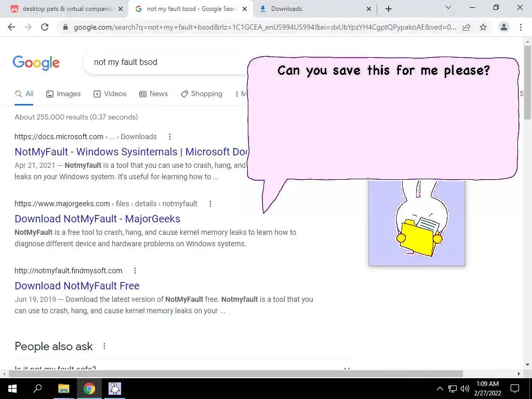This screenshot has height=399, width=532.
Task: Open Chrome three-dot menu
Action: coord(521,27)
